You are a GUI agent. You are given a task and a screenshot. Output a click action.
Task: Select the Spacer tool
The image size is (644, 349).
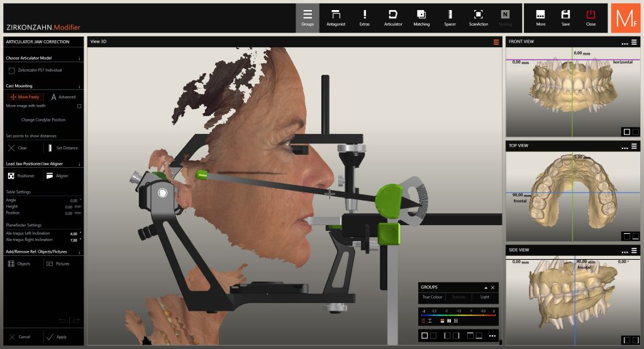pos(450,17)
